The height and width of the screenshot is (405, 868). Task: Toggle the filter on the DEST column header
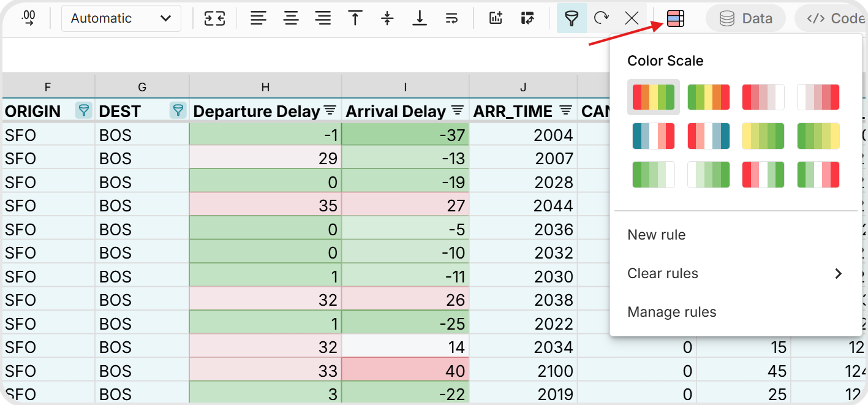[x=178, y=112]
